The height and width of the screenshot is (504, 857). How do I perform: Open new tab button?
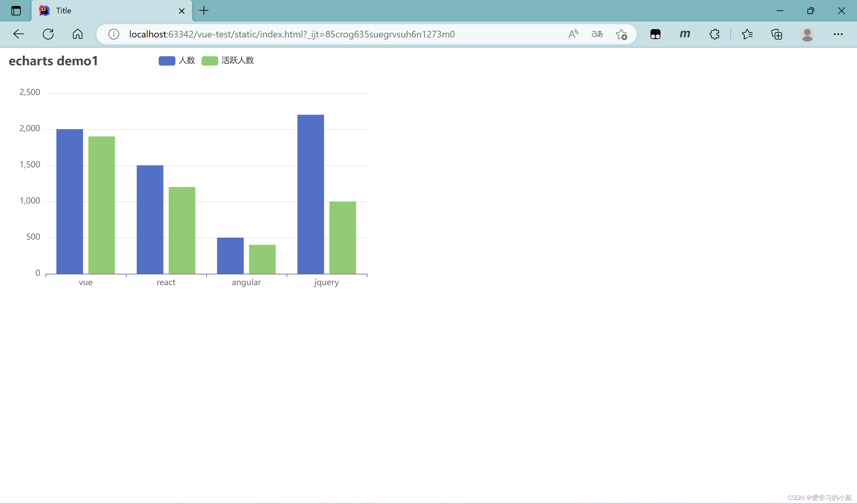(204, 10)
